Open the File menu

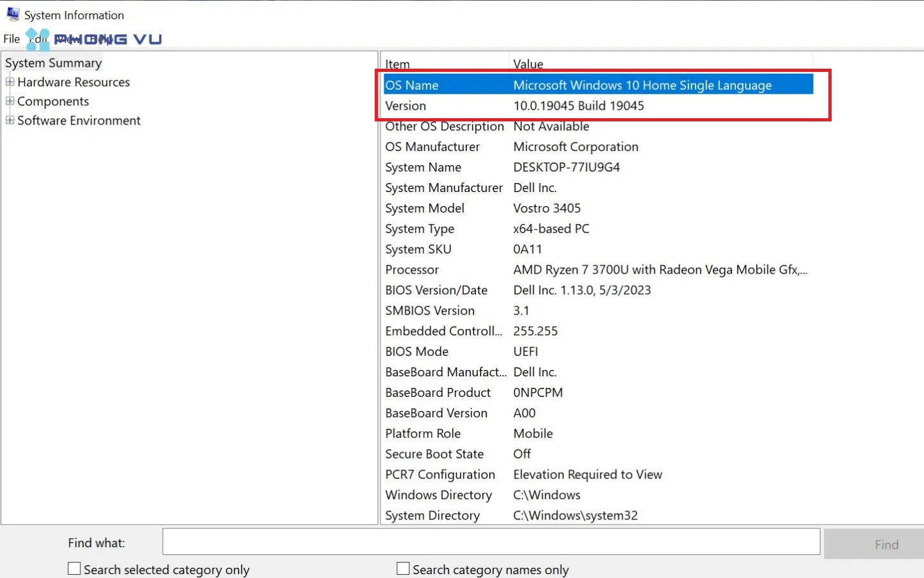tap(12, 39)
